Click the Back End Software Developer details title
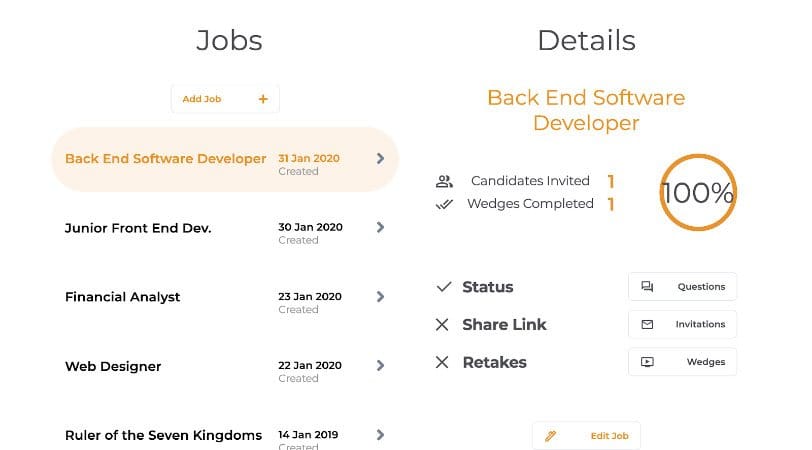Image resolution: width=812 pixels, height=450 pixels. coord(586,111)
